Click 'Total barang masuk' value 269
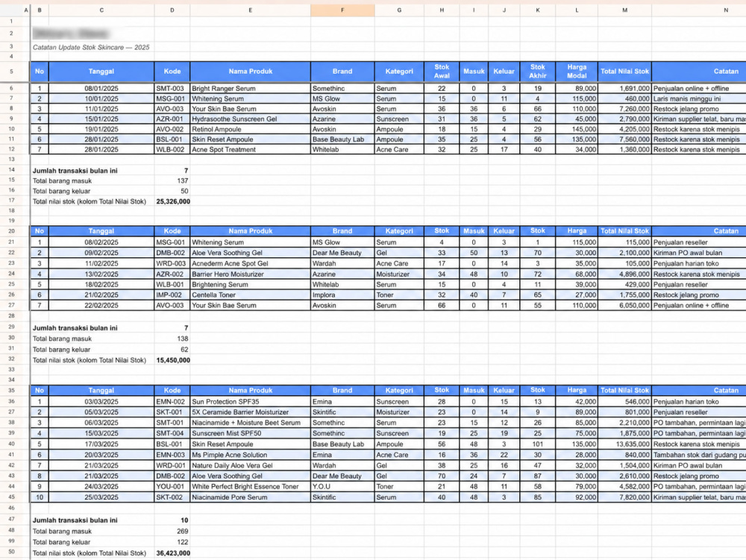This screenshot has height=560, width=746. pos(183,532)
